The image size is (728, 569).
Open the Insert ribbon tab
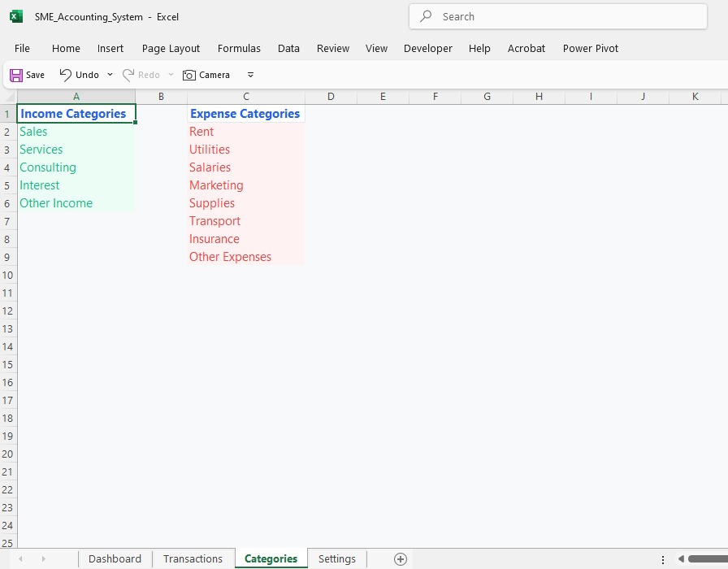click(x=110, y=48)
